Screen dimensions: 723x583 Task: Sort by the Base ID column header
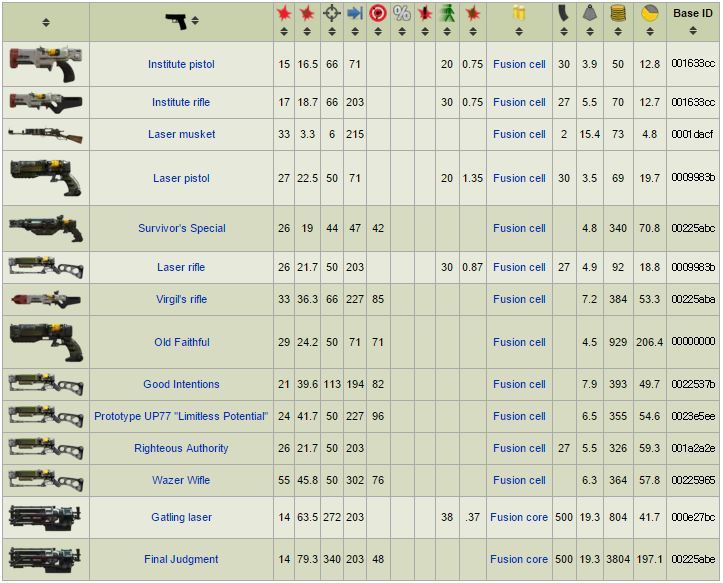pos(693,21)
